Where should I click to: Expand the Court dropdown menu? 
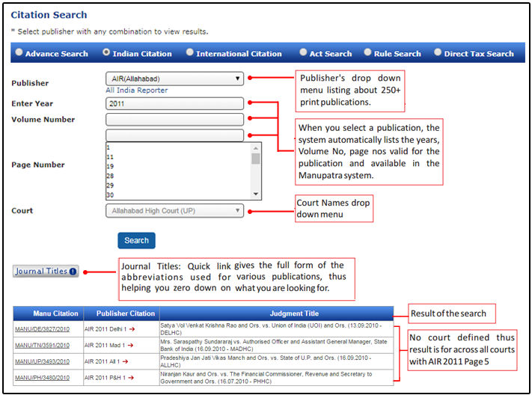tap(175, 211)
